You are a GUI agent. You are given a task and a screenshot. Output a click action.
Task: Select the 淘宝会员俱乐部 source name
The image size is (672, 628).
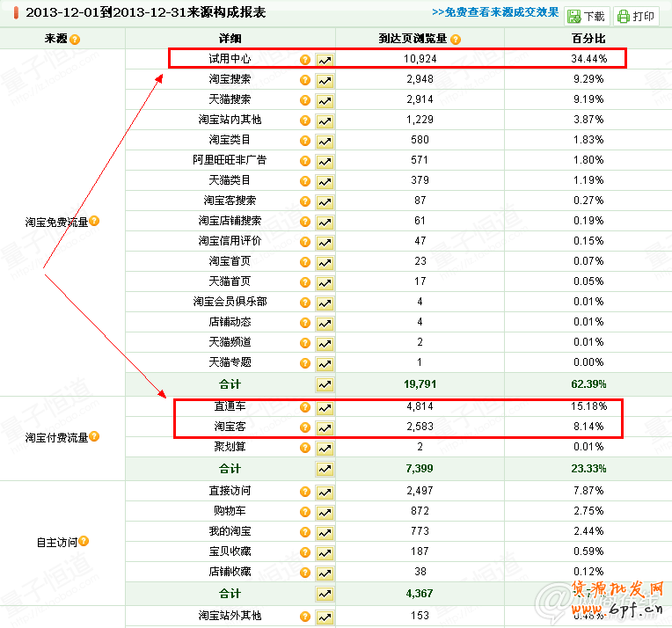230,302
